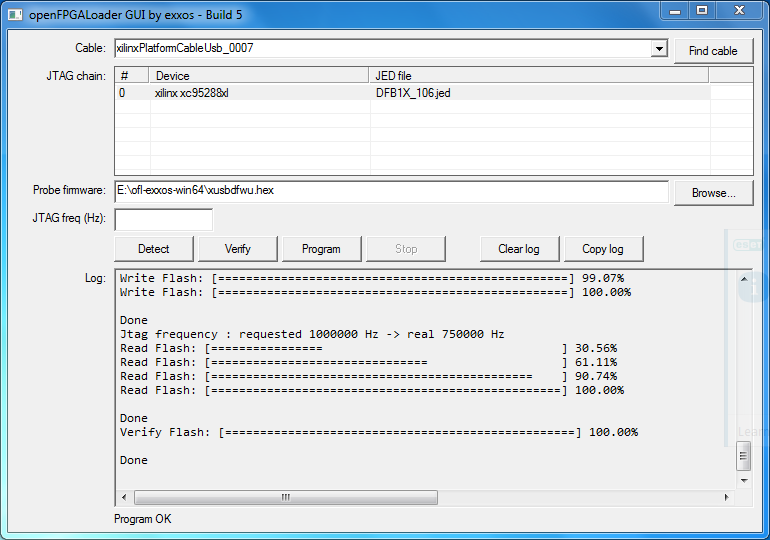
Task: Click the Read Flash 30.56% log line
Action: pyautogui.click(x=368, y=349)
